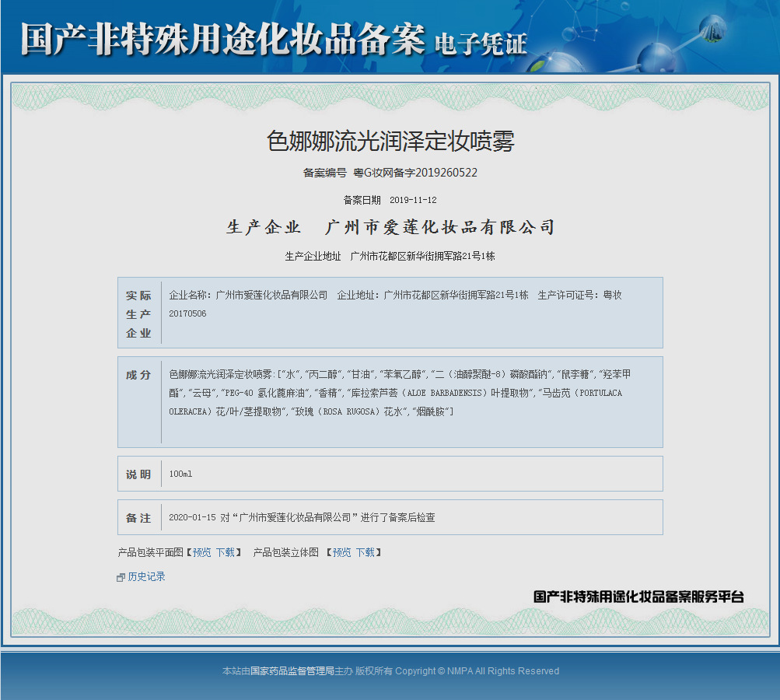Click the 100ml description value
Image resolution: width=780 pixels, height=700 pixels.
[180, 474]
